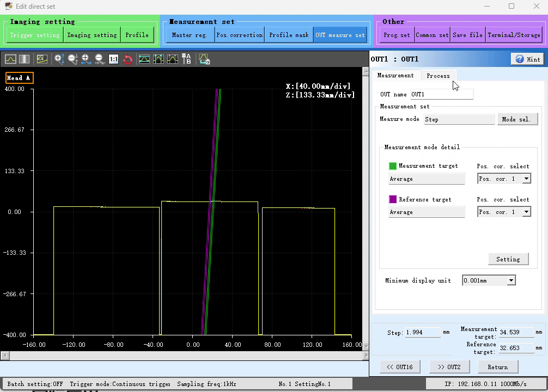This screenshot has width=548, height=392.
Task: Click the Reference target Average field
Action: tap(427, 212)
